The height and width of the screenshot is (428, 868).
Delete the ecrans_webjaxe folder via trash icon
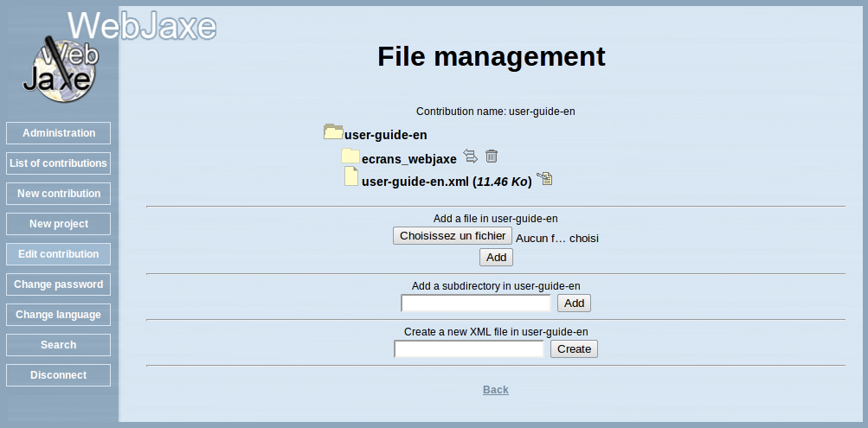point(492,157)
